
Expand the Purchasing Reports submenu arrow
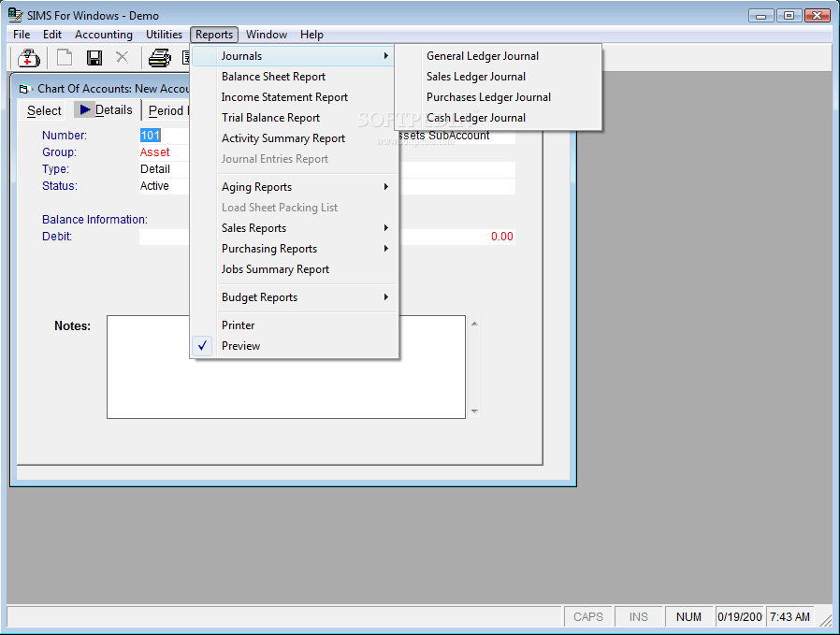(x=385, y=249)
